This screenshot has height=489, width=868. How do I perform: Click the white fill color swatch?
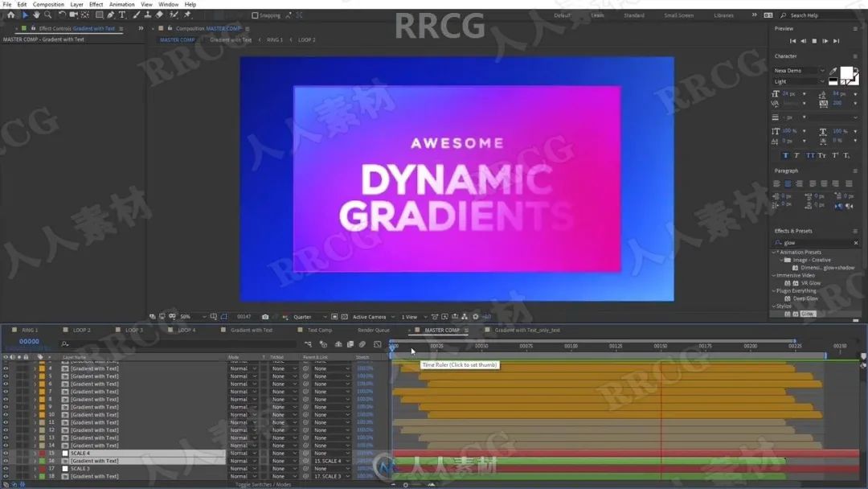click(x=846, y=73)
